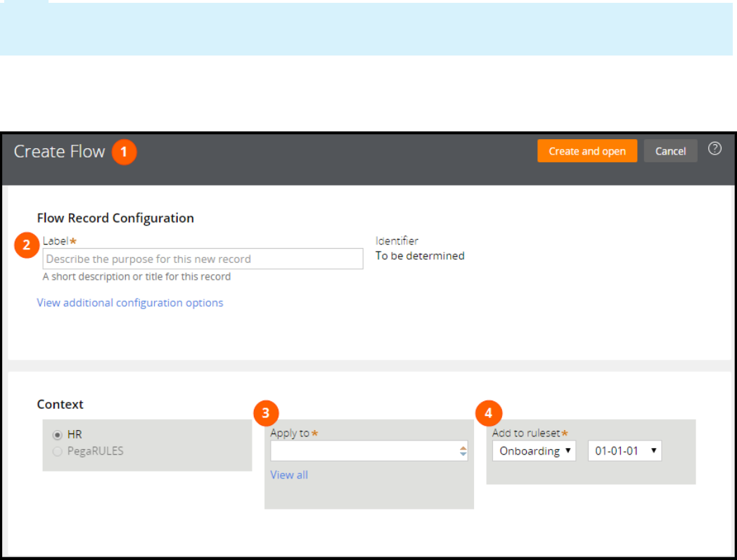Click the Add to ruleset label

tap(527, 433)
